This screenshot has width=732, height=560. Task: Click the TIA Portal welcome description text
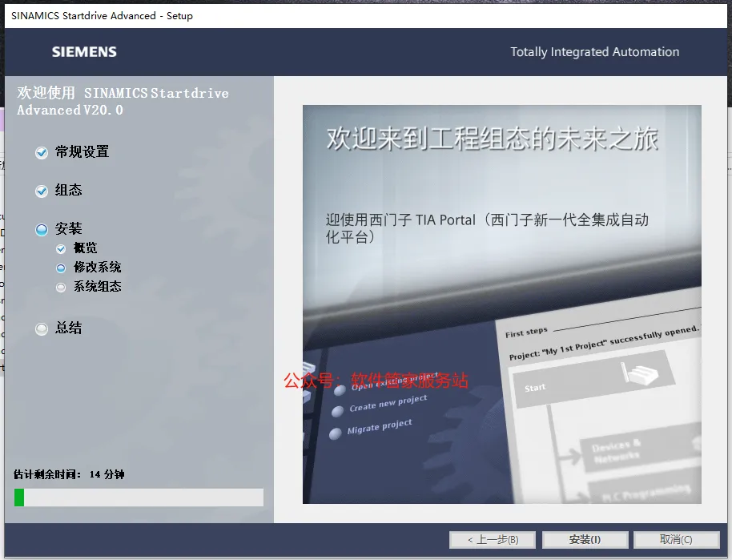coord(487,228)
